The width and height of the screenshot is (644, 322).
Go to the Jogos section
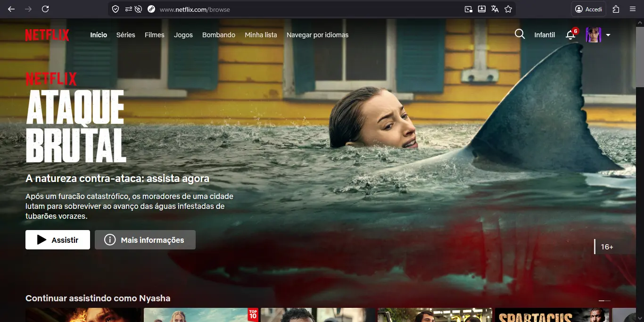[x=183, y=35]
